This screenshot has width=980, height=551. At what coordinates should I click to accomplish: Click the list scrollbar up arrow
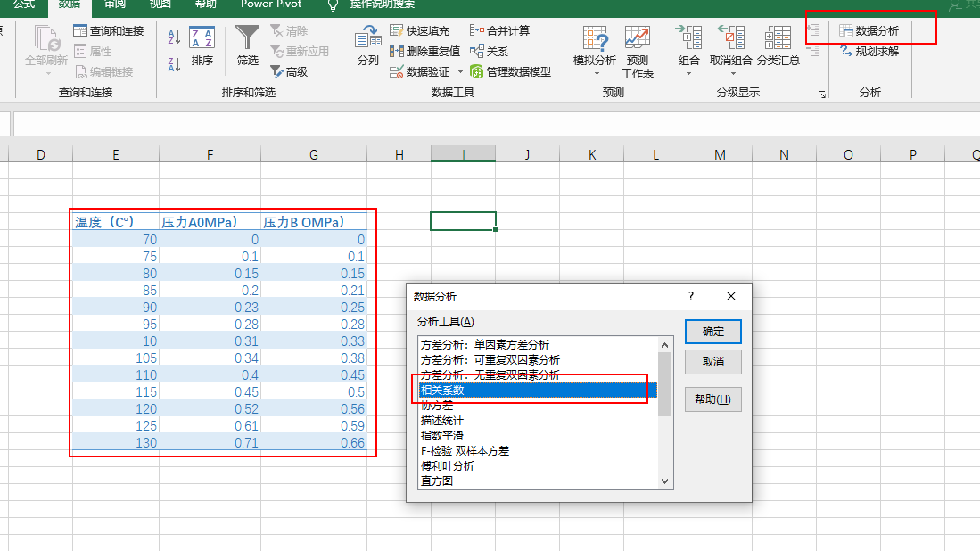(664, 345)
